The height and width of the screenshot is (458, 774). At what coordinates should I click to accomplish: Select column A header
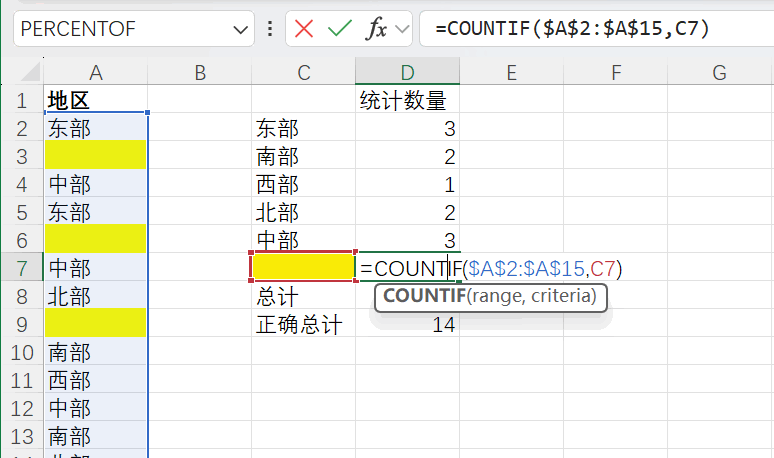point(96,73)
